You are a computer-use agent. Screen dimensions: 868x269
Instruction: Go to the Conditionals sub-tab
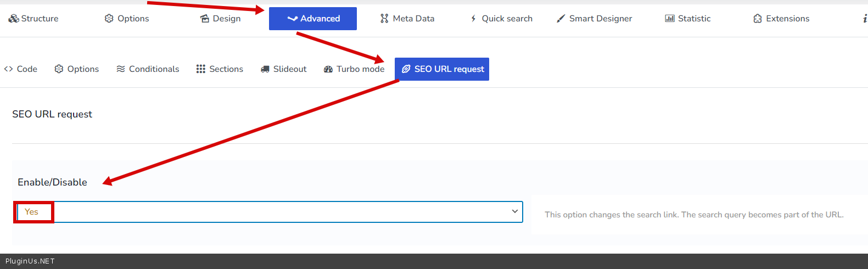pyautogui.click(x=148, y=69)
